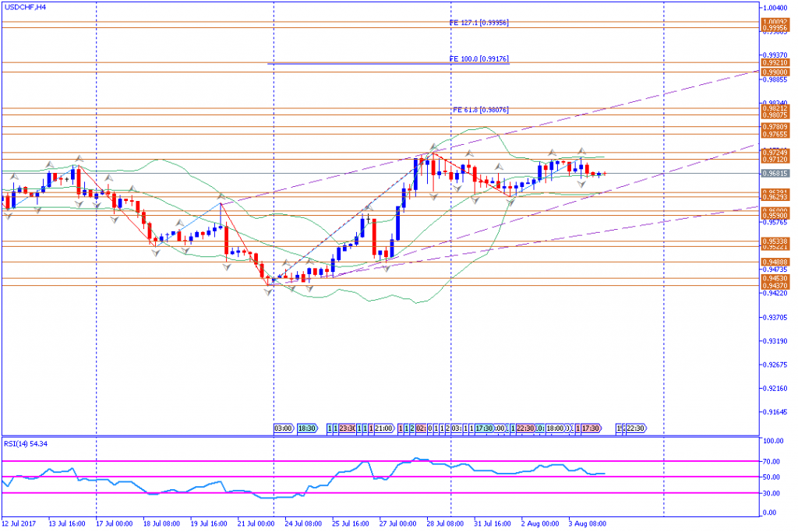798x532 pixels.
Task: Click the FE 61.8 [0.98076] label
Action: point(479,110)
